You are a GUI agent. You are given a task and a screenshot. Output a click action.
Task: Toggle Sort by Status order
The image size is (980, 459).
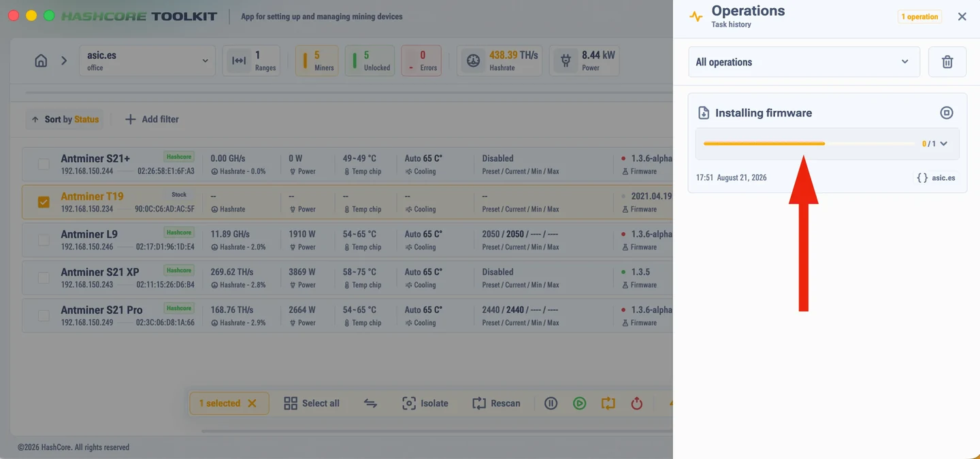pos(65,119)
